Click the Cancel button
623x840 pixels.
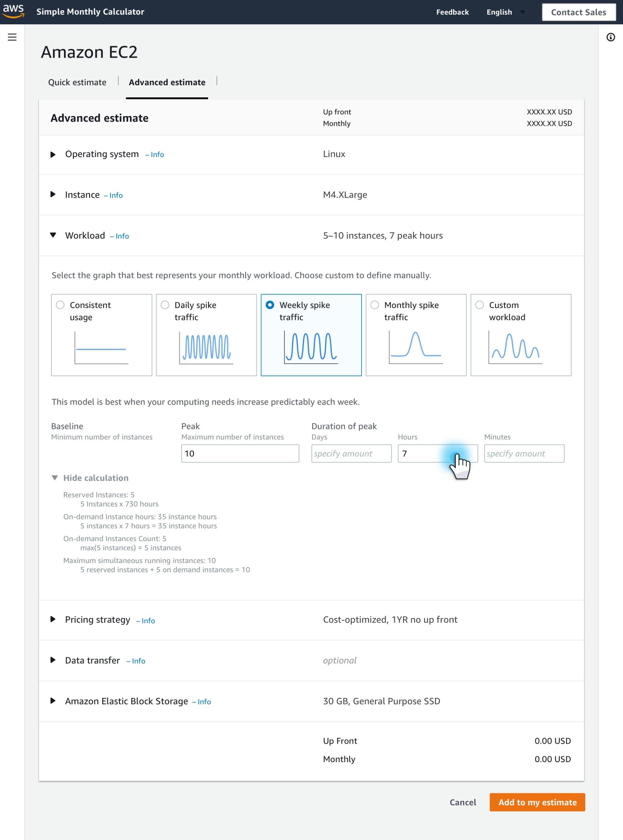(x=463, y=802)
